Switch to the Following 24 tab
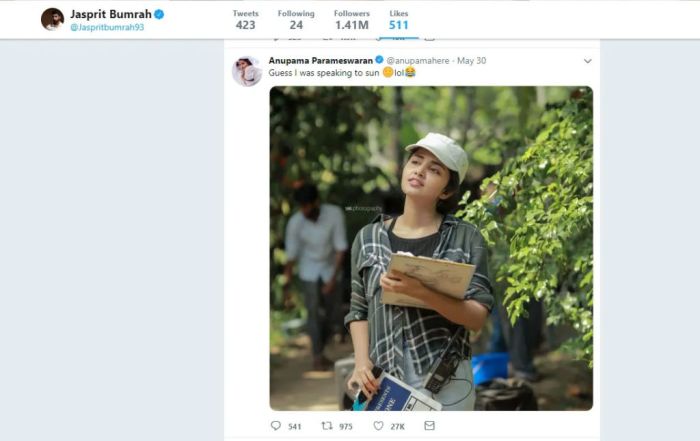 (x=296, y=20)
